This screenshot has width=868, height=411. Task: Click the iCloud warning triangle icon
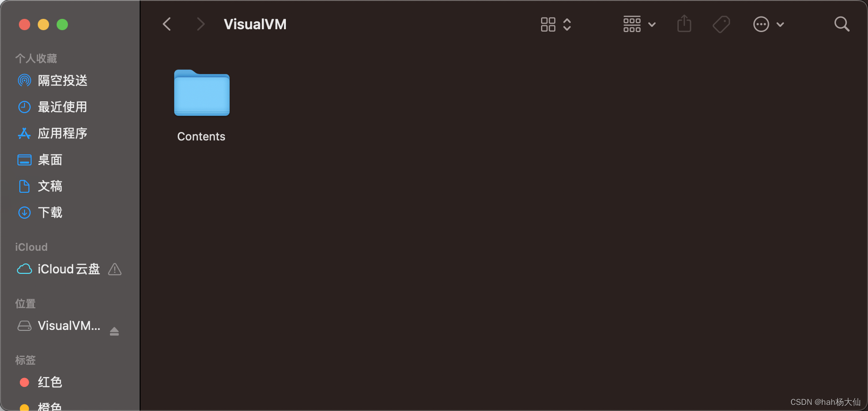point(115,269)
